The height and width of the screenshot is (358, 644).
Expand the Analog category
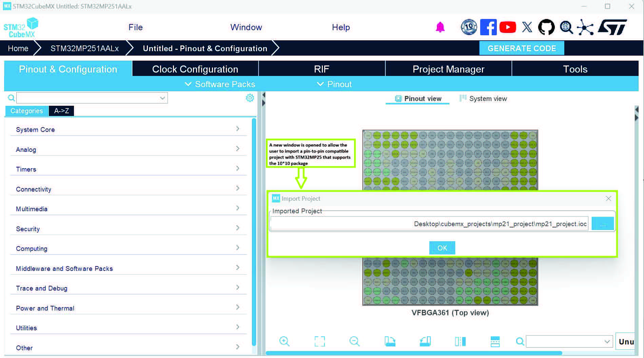[x=128, y=149]
